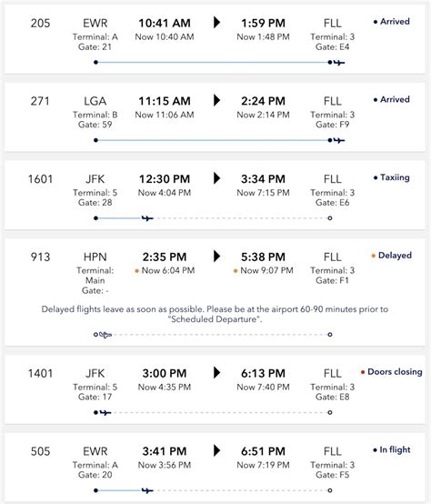Click the airplane icon on flight 205 progress line
This screenshot has height=504, width=431.
(339, 63)
